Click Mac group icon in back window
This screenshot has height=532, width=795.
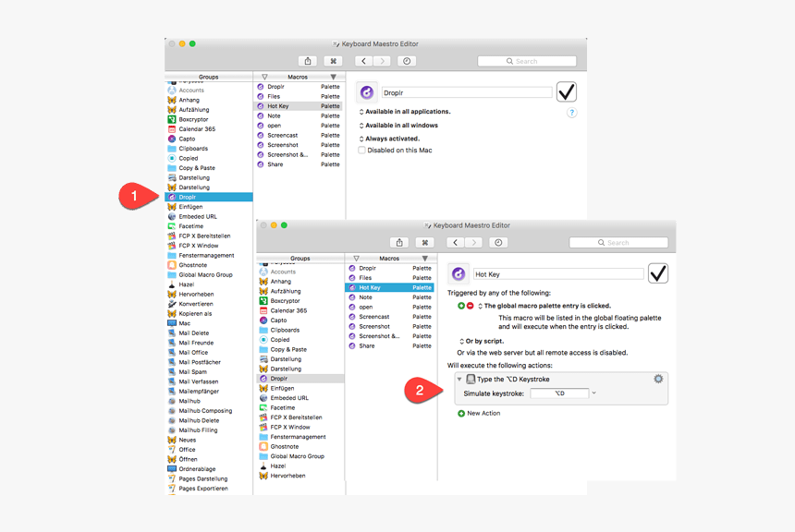click(172, 323)
